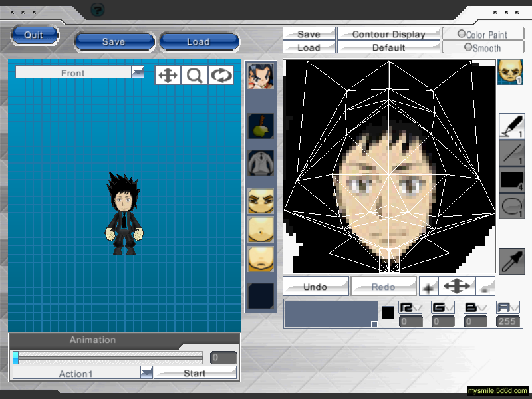Select the hat accessory part thumbnail
This screenshot has height=399, width=532.
[261, 126]
